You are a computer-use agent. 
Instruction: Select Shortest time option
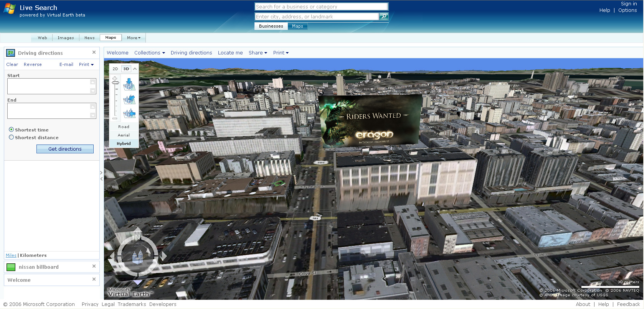click(x=11, y=130)
